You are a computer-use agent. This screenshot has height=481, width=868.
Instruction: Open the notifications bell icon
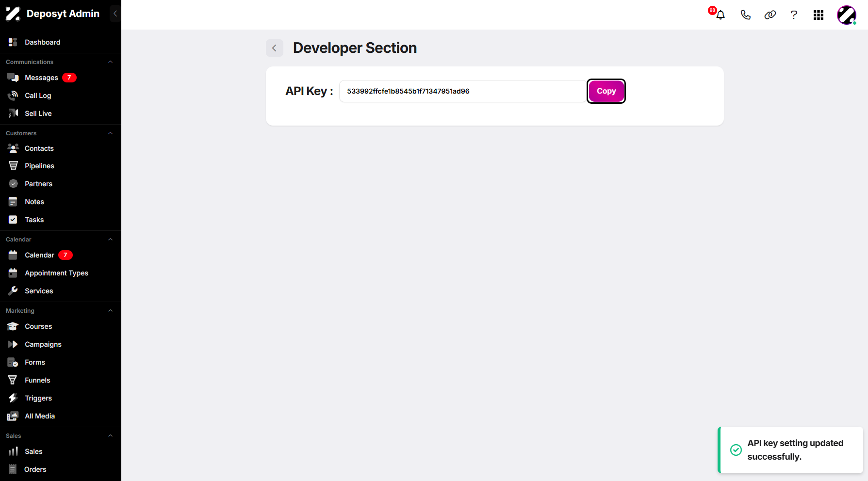[x=721, y=15]
